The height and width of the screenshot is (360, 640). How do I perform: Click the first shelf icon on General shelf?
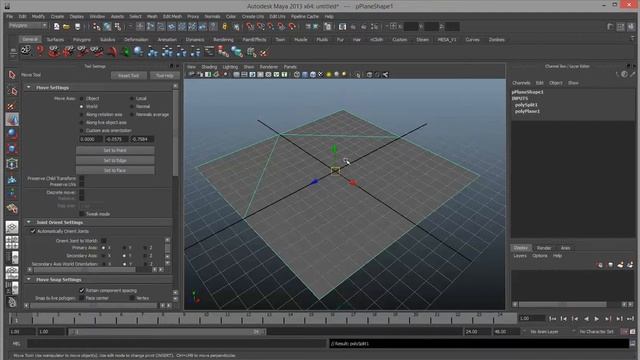pos(26,51)
